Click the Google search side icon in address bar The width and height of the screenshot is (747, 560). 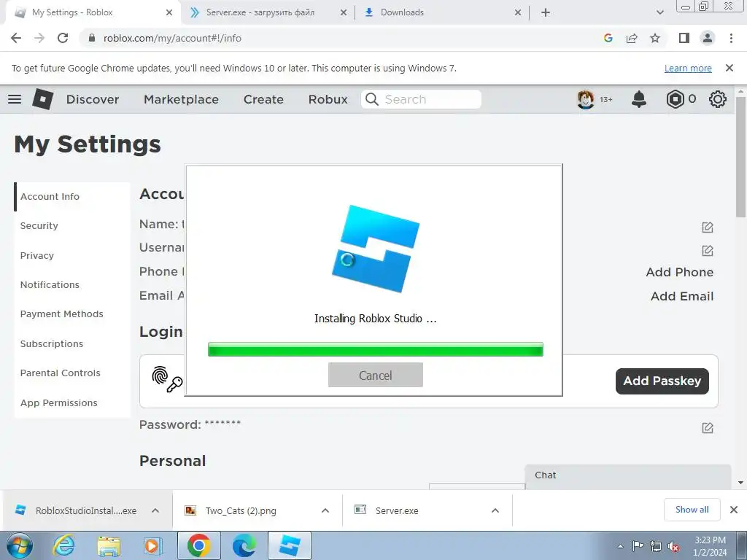coord(608,38)
